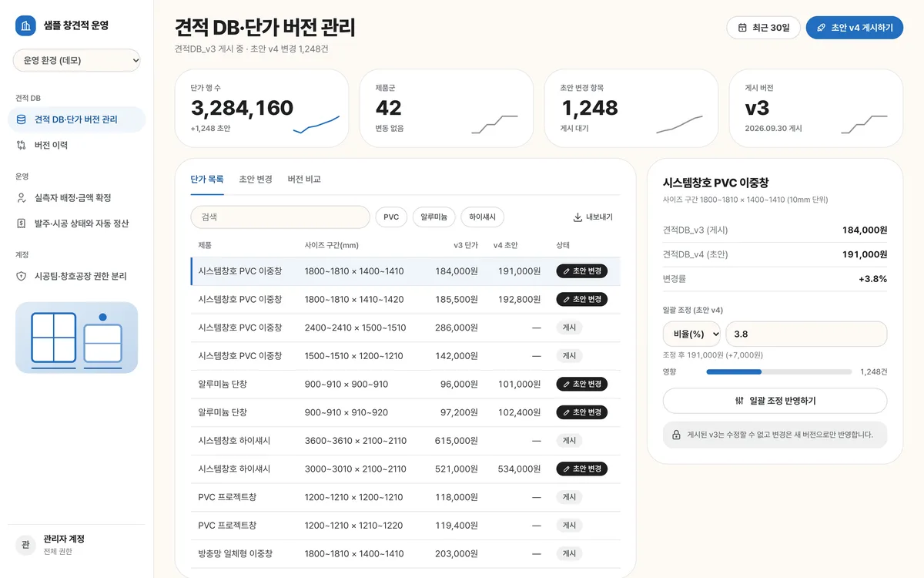
Task: Click the 615,000원 price cell
Action: tap(457, 441)
